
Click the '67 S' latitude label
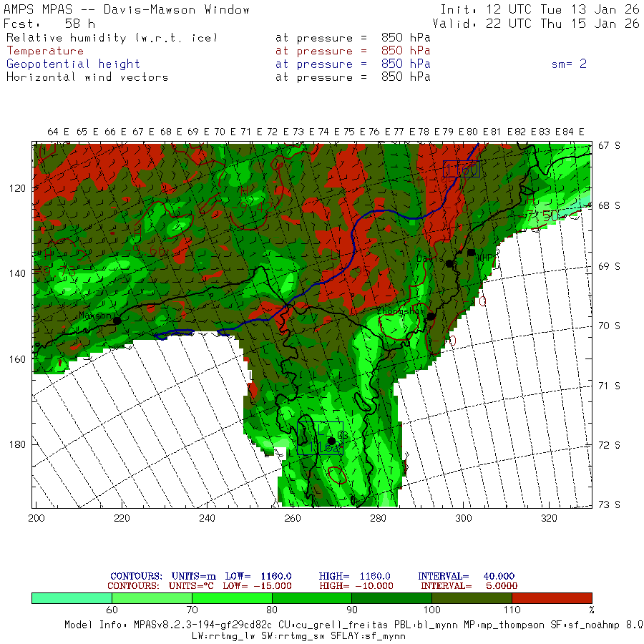(x=610, y=145)
